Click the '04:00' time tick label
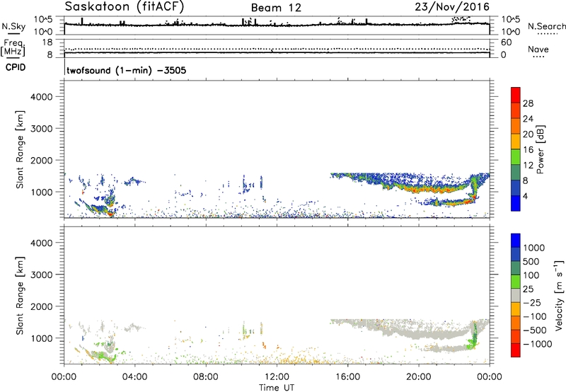Viewport: 566px width, 392px height. [x=134, y=377]
